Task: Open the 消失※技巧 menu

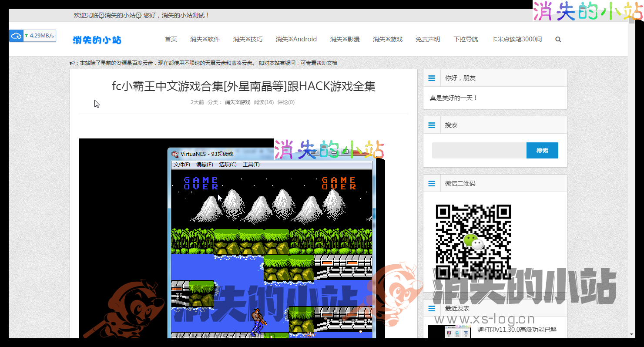Action: [x=248, y=39]
